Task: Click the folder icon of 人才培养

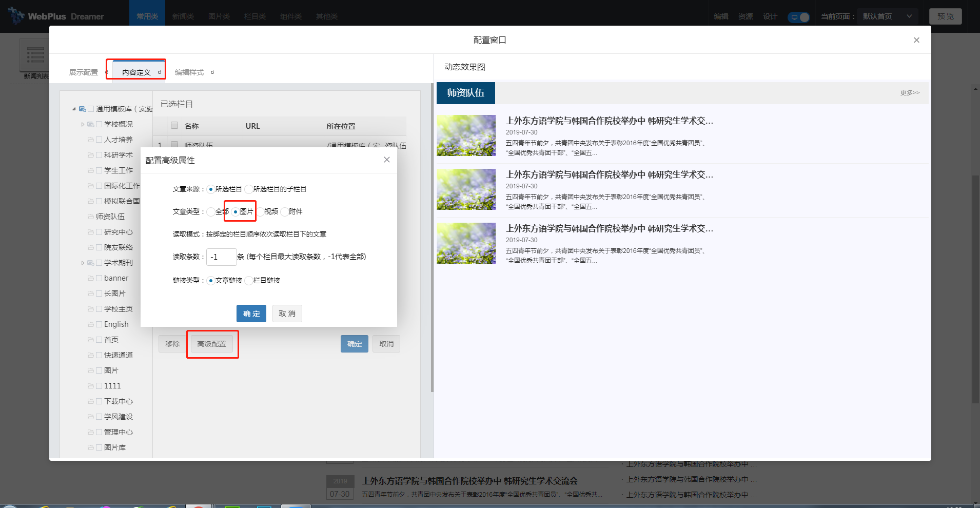Action: click(x=91, y=140)
